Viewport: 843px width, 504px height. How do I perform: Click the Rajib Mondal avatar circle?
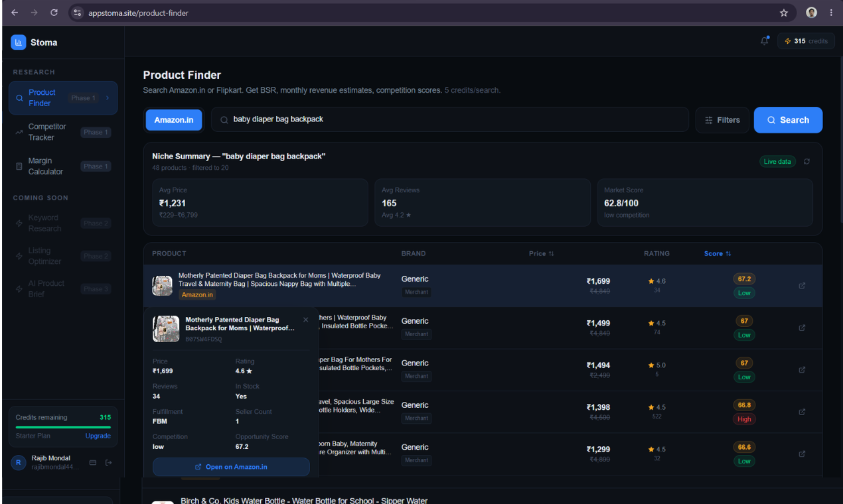[x=19, y=462]
